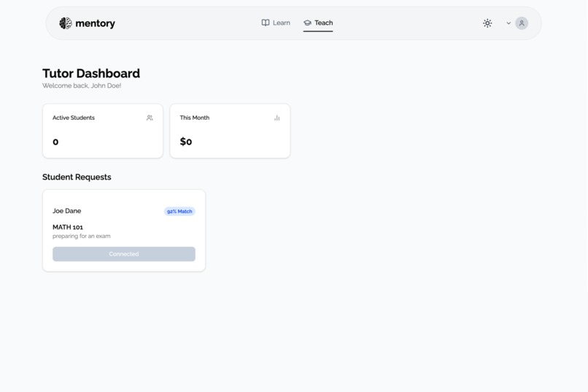Click the Student Requests heading
The image size is (588, 392).
point(77,177)
